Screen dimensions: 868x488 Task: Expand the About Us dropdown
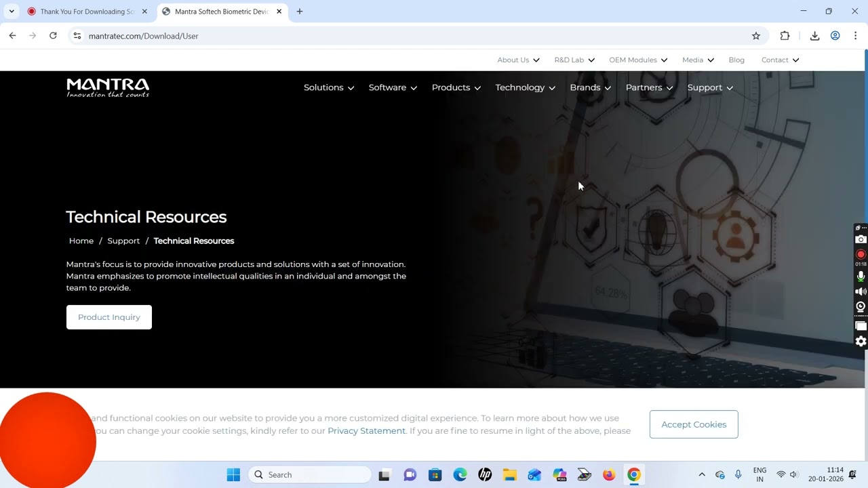(518, 60)
